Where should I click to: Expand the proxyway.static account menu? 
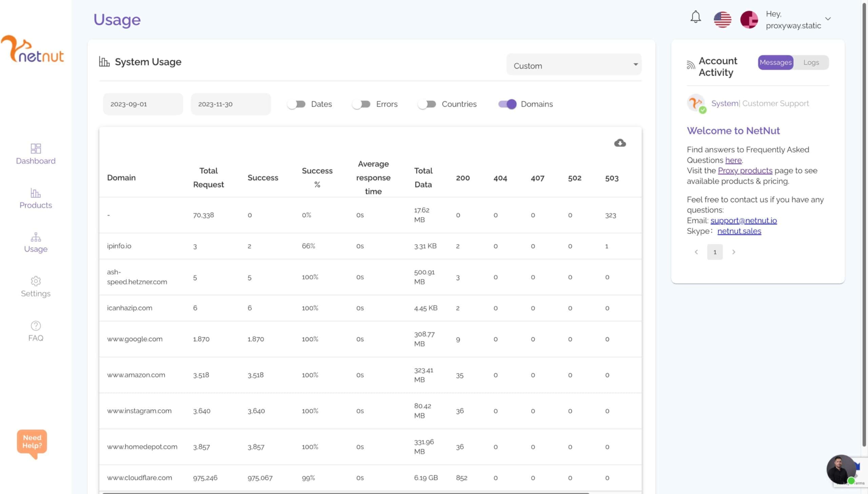827,19
